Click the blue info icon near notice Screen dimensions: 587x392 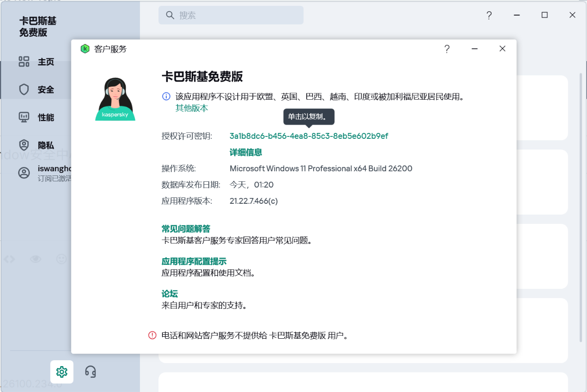click(166, 97)
